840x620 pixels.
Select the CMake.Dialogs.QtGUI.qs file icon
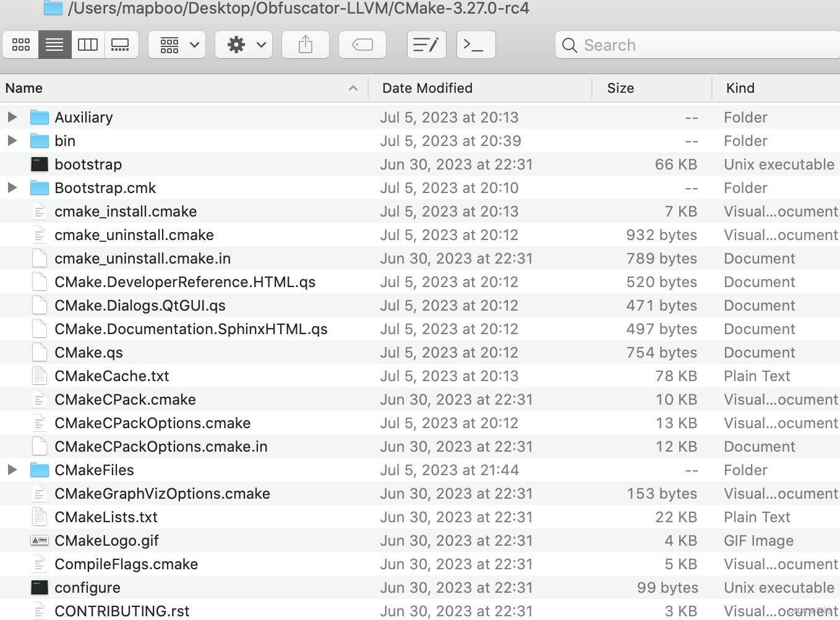(x=40, y=305)
